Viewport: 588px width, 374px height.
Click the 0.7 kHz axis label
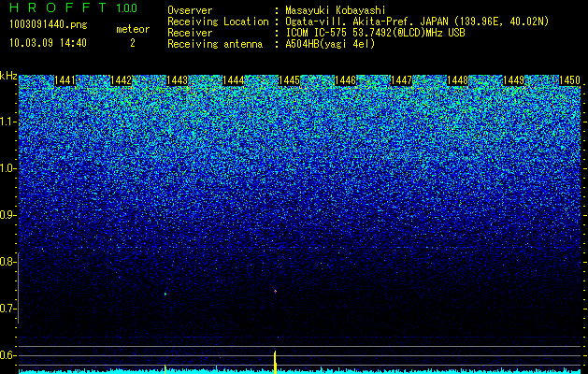pos(7,309)
